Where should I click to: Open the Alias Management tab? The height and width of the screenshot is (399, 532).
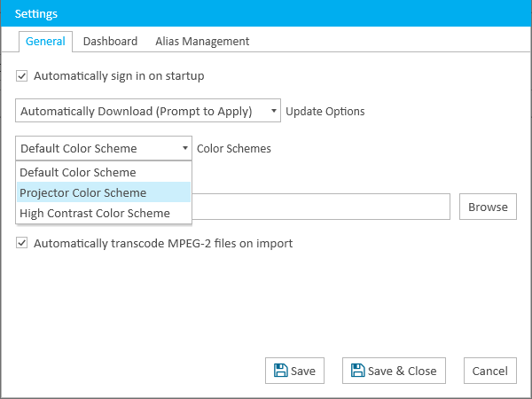click(x=202, y=42)
